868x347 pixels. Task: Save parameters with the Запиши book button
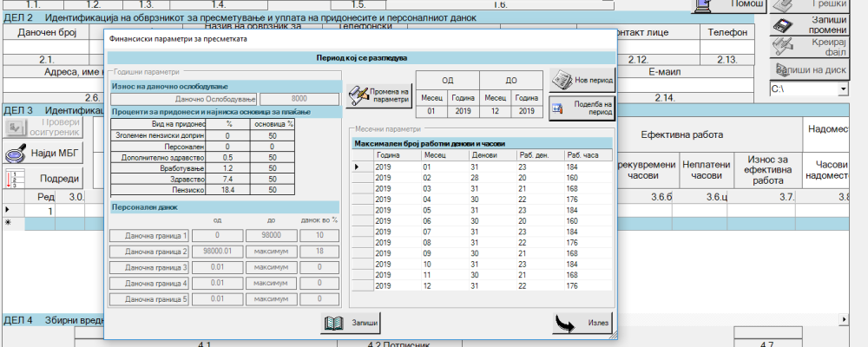352,323
